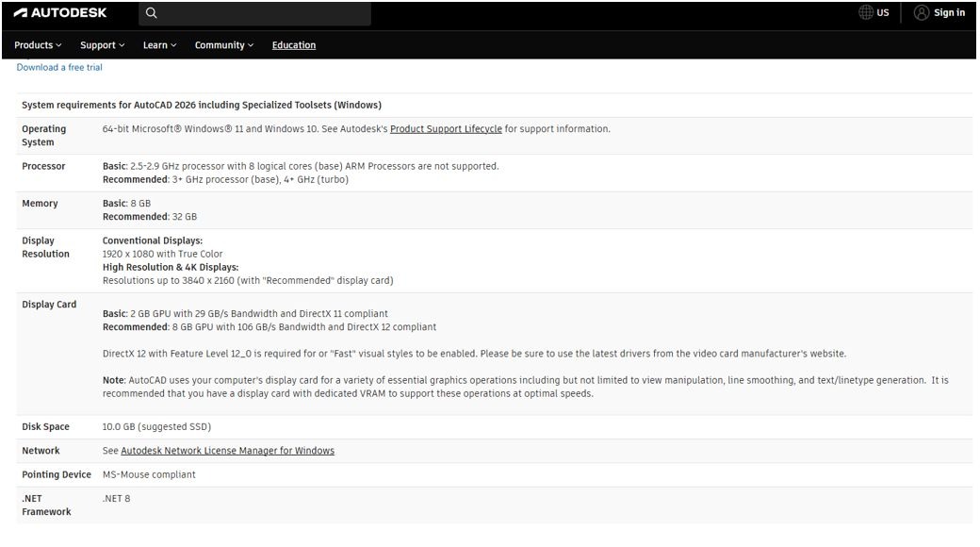Expand the Products menu
Viewport: 980px width, 547px height.
click(x=38, y=45)
